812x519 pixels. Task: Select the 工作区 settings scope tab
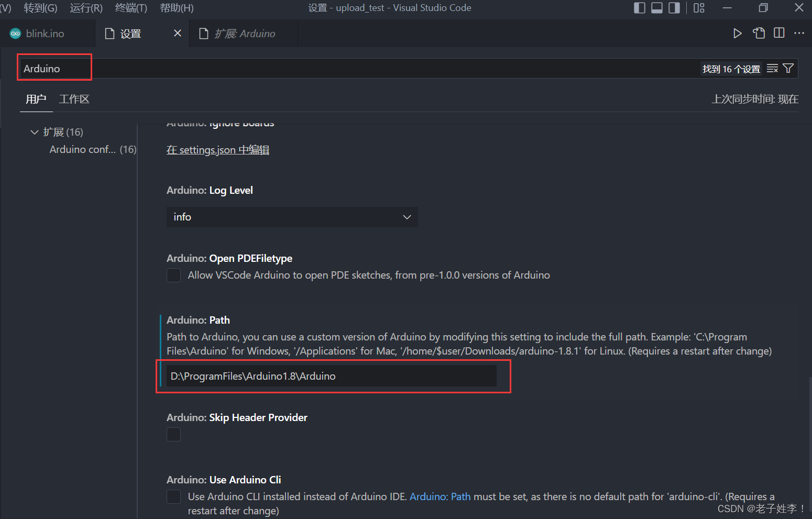(74, 99)
